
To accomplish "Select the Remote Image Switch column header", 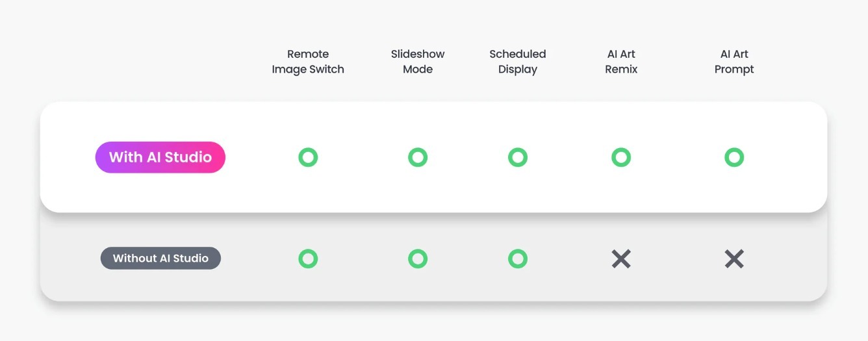I will pyautogui.click(x=308, y=62).
